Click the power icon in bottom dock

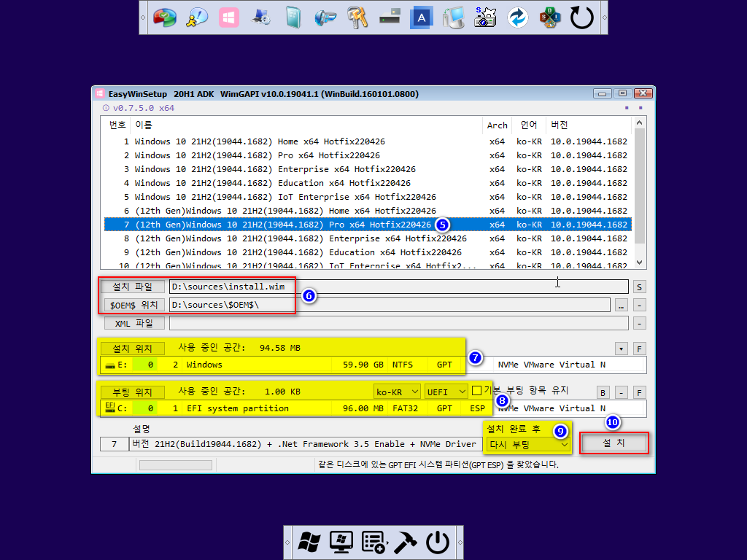(438, 542)
